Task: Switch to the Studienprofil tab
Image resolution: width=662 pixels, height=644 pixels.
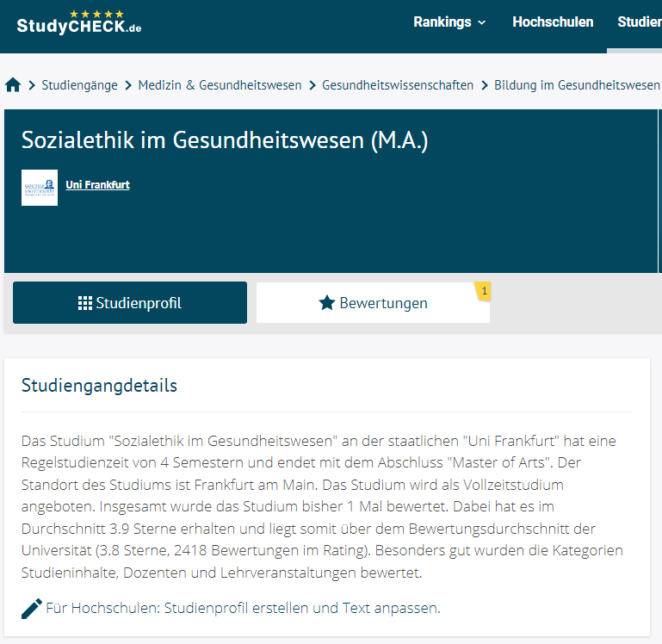Action: [x=130, y=303]
